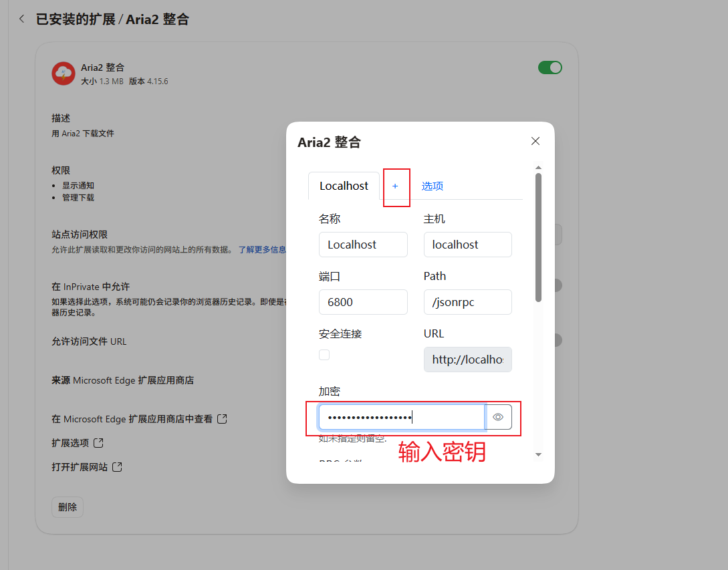This screenshot has height=570, width=728.
Task: Click the dialog scroll-up arrow
Action: coord(539,168)
